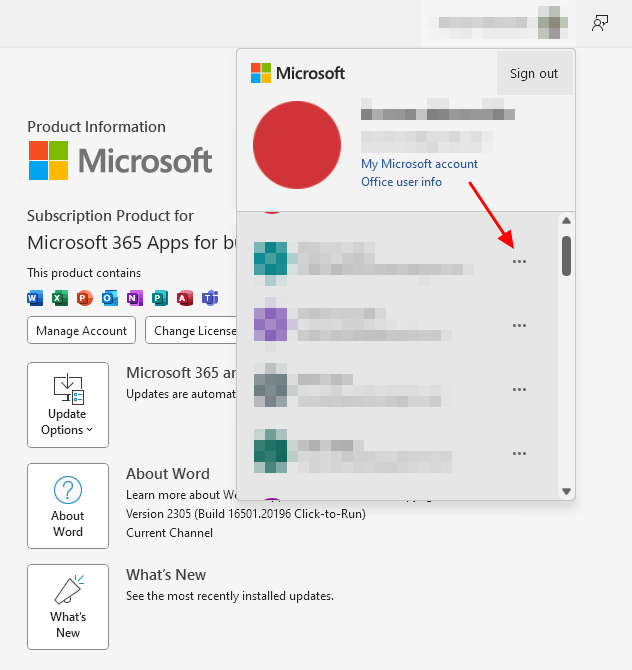Click the Subscription Product for text

(x=110, y=216)
